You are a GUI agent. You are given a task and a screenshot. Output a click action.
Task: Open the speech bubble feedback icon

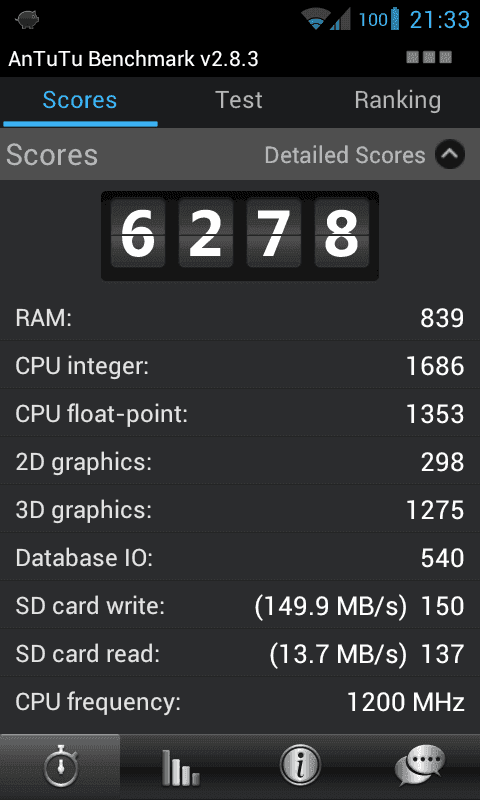pos(420,766)
